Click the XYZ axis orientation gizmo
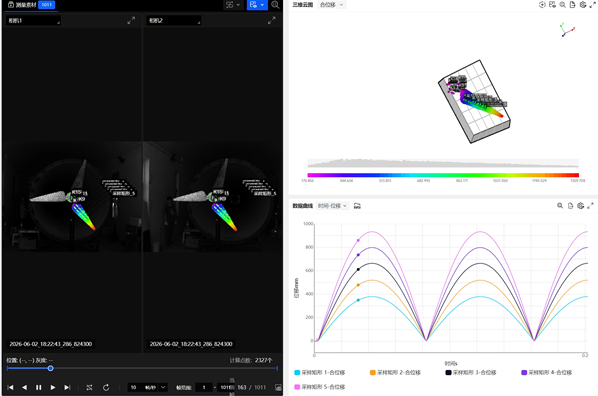598x396 pixels. click(567, 30)
